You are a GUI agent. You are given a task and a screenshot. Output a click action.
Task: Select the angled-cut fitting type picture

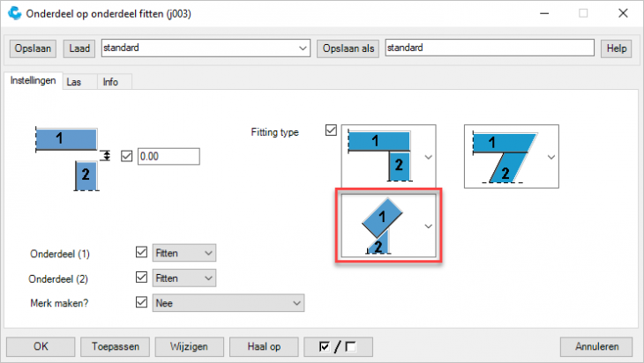(503, 154)
